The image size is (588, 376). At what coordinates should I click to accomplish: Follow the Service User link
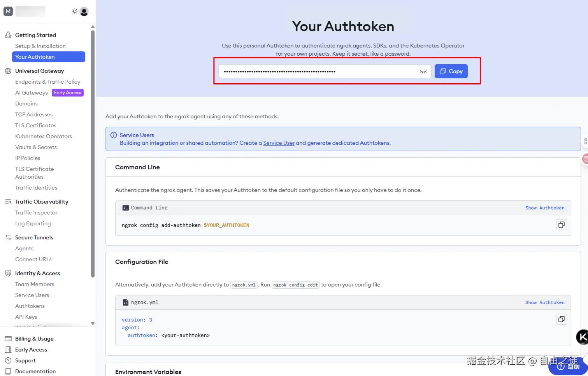pos(279,143)
